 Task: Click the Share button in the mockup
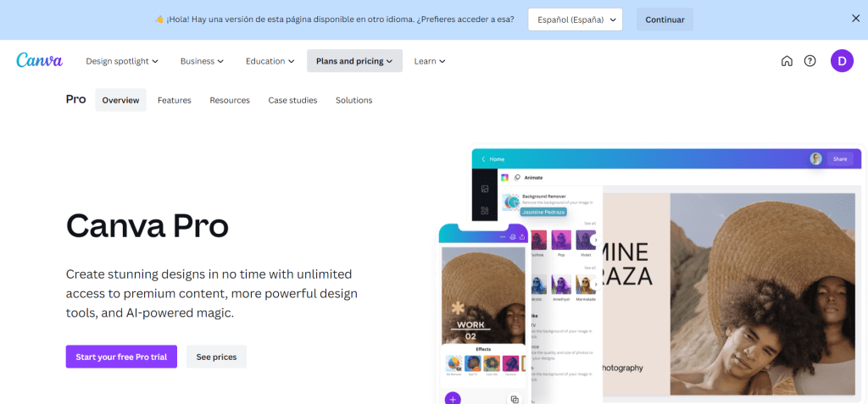coord(839,159)
